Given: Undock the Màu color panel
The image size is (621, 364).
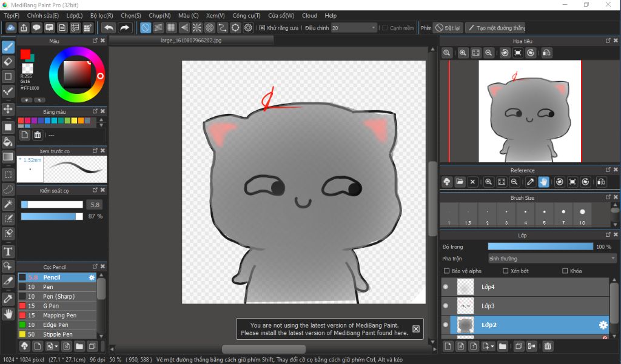Looking at the screenshot, I should pyautogui.click(x=95, y=41).
